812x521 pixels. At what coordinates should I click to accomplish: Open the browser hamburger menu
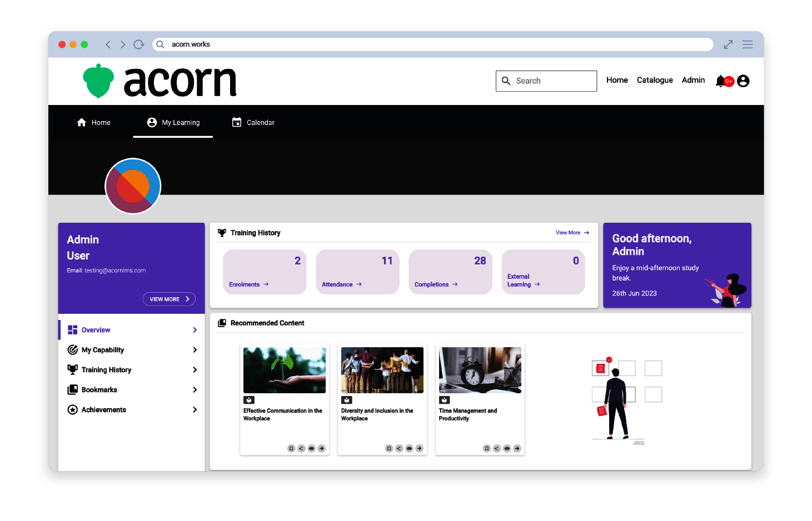tap(748, 44)
